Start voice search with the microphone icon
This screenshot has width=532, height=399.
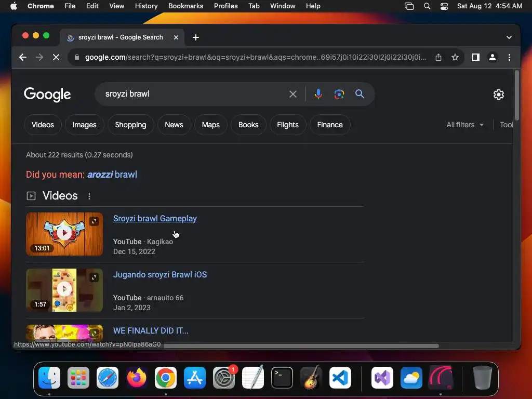[x=318, y=94]
